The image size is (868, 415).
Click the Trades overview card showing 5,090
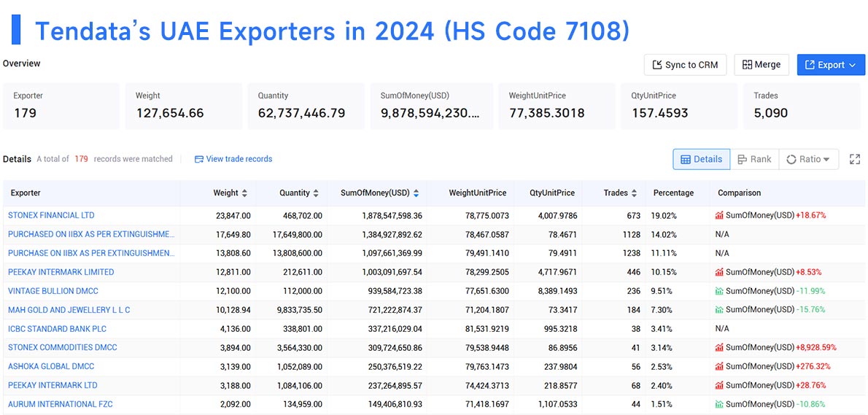pyautogui.click(x=802, y=106)
